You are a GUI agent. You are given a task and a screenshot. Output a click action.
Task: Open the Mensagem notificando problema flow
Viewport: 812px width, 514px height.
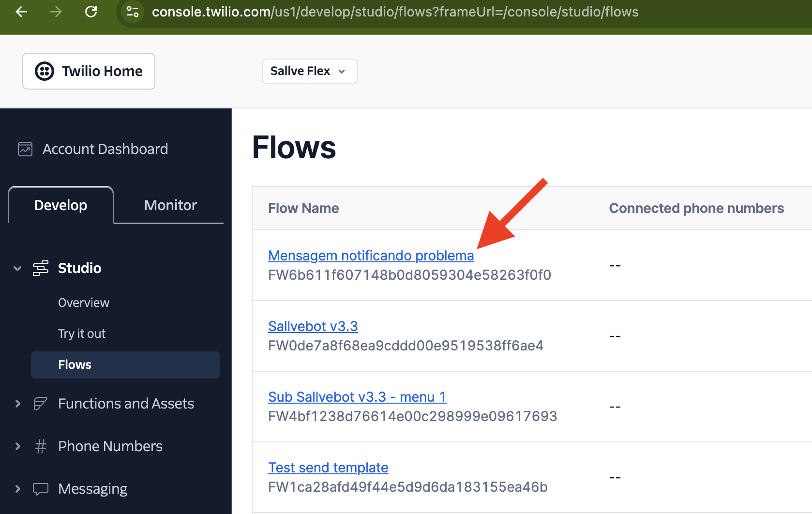click(371, 256)
